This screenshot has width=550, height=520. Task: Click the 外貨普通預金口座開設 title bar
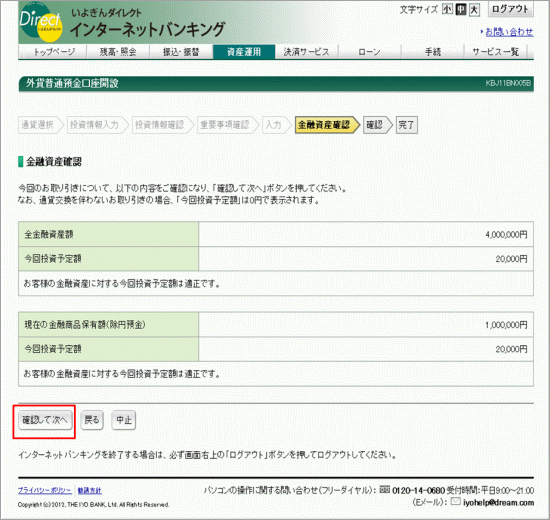(276, 84)
